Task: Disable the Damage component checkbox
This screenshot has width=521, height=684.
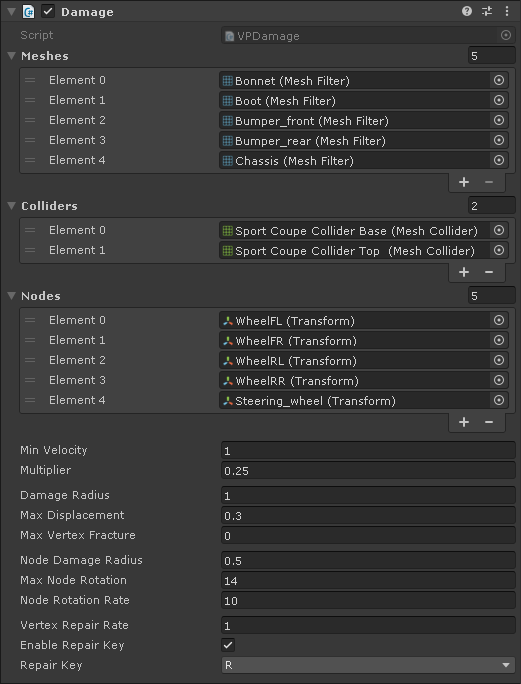Action: 48,11
